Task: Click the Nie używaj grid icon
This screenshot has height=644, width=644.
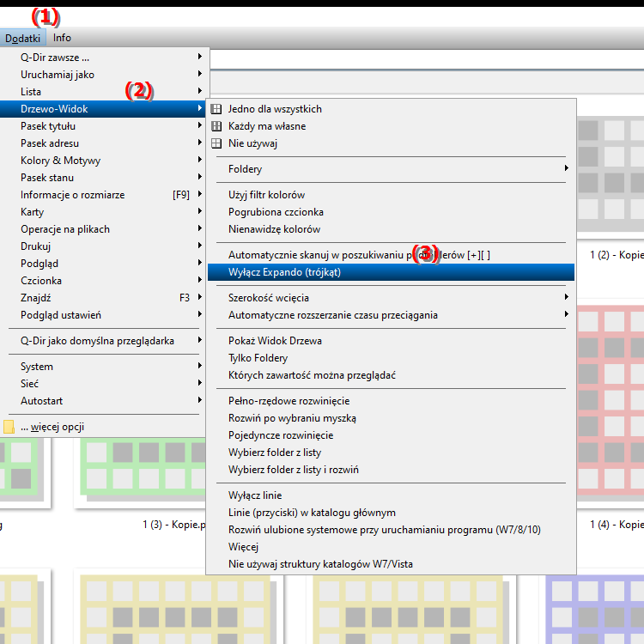Action: (216, 143)
